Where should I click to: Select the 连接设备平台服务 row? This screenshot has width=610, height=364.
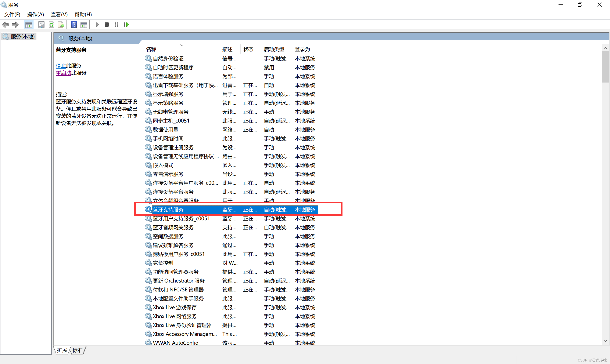[x=231, y=192]
